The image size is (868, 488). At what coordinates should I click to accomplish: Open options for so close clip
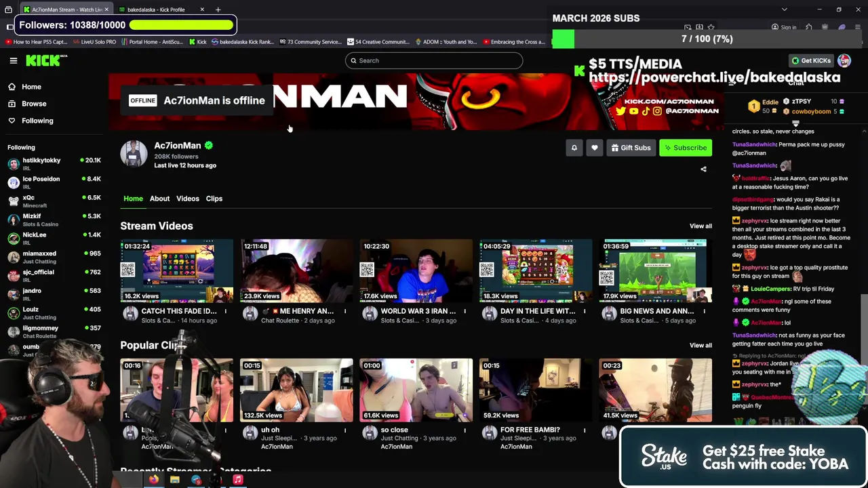465,430
